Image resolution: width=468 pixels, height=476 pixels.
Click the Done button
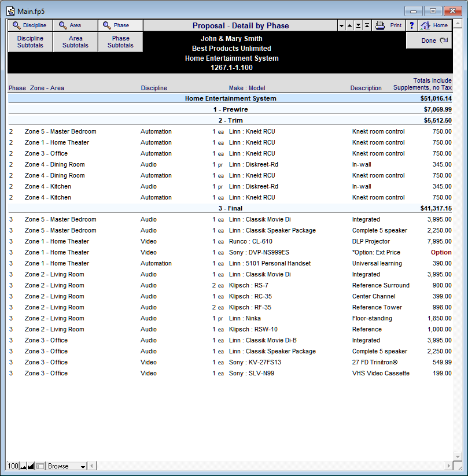(x=429, y=40)
